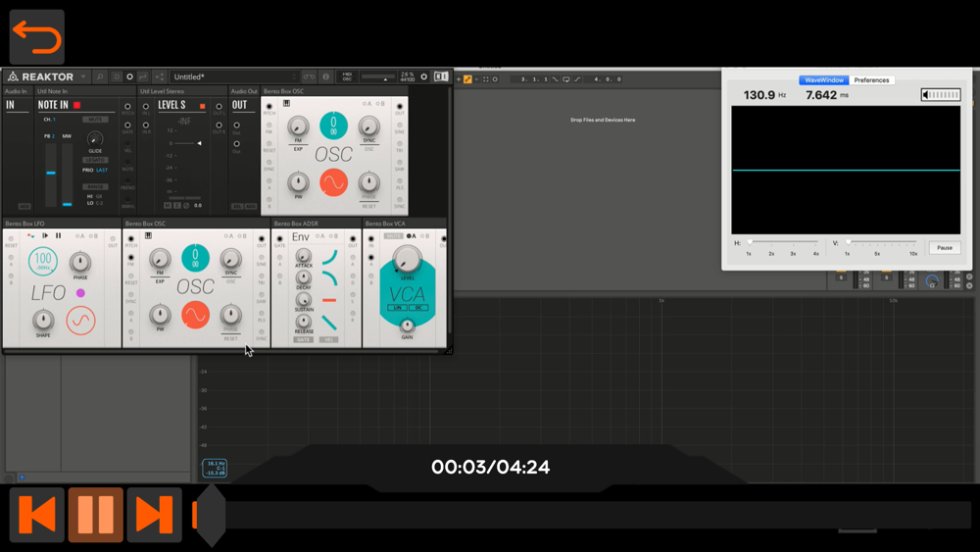This screenshot has height=552, width=980.
Task: Click the Level Stereo fader handle
Action: coord(199,143)
